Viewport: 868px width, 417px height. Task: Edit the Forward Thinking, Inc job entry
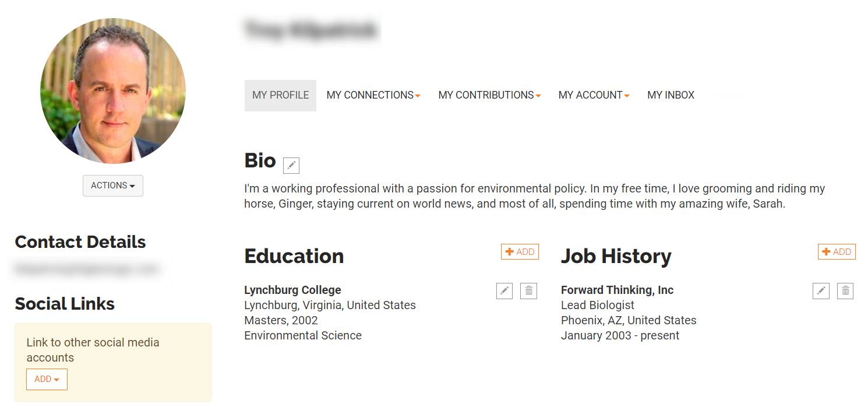821,290
